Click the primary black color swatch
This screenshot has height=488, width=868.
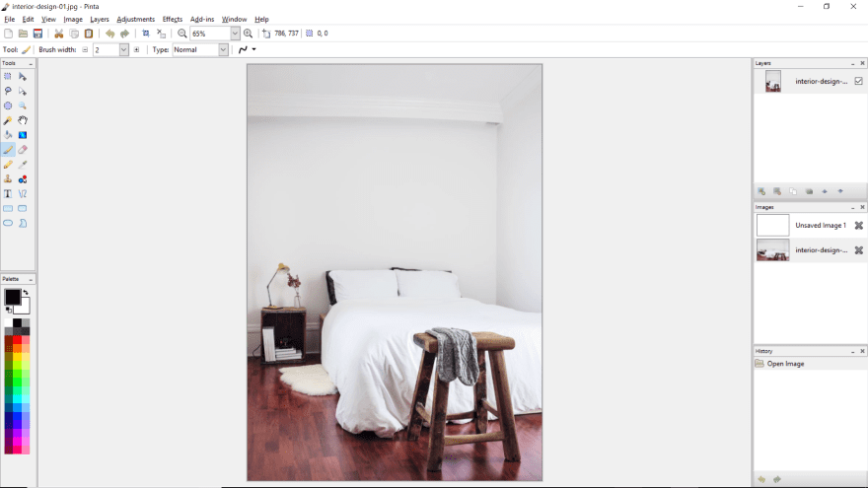(12, 297)
